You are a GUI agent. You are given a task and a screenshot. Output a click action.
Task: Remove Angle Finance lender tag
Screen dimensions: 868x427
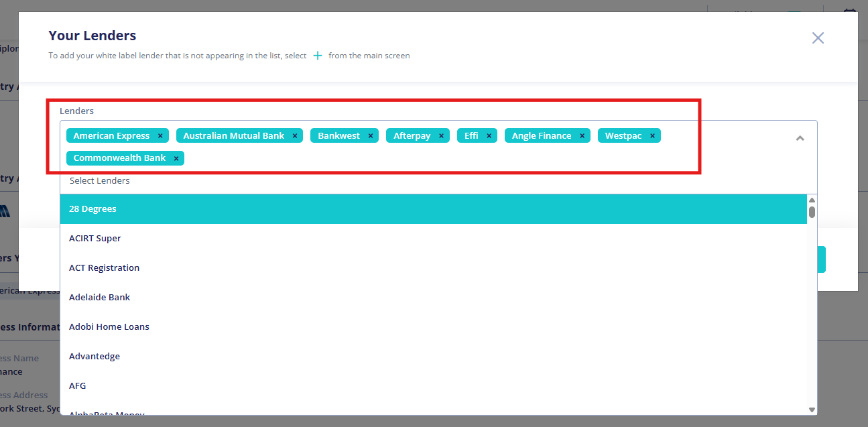[582, 136]
